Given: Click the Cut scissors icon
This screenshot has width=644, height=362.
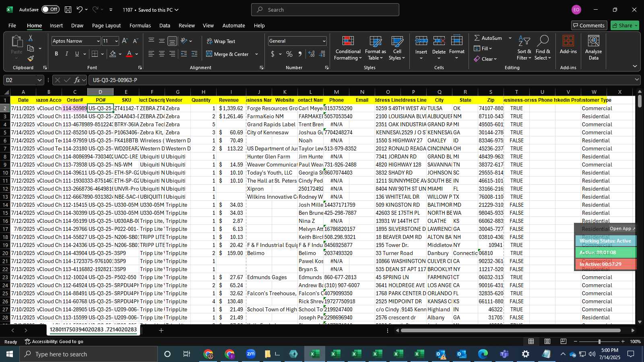Looking at the screenshot, I should point(31,38).
